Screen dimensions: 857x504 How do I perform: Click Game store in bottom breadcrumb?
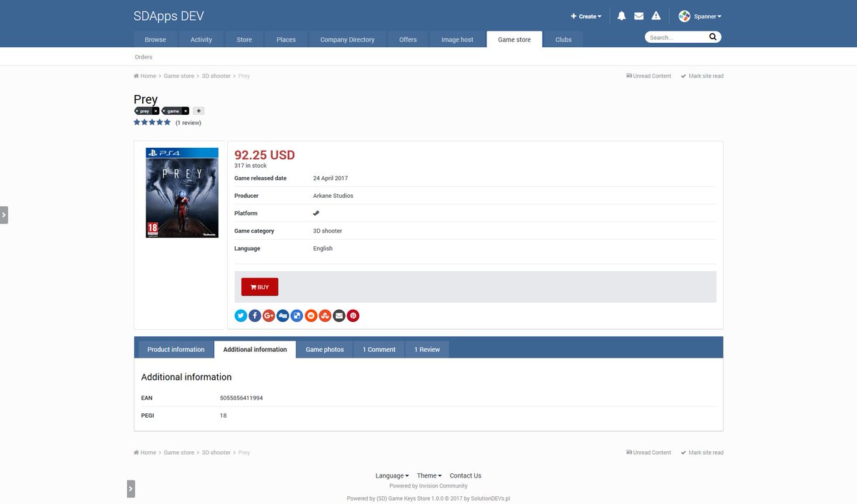point(179,453)
